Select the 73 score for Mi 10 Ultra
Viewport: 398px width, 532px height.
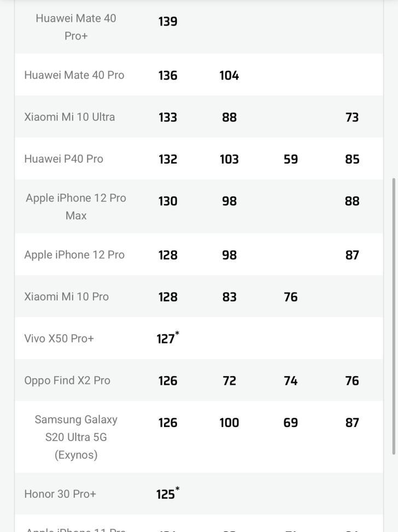pyautogui.click(x=352, y=117)
